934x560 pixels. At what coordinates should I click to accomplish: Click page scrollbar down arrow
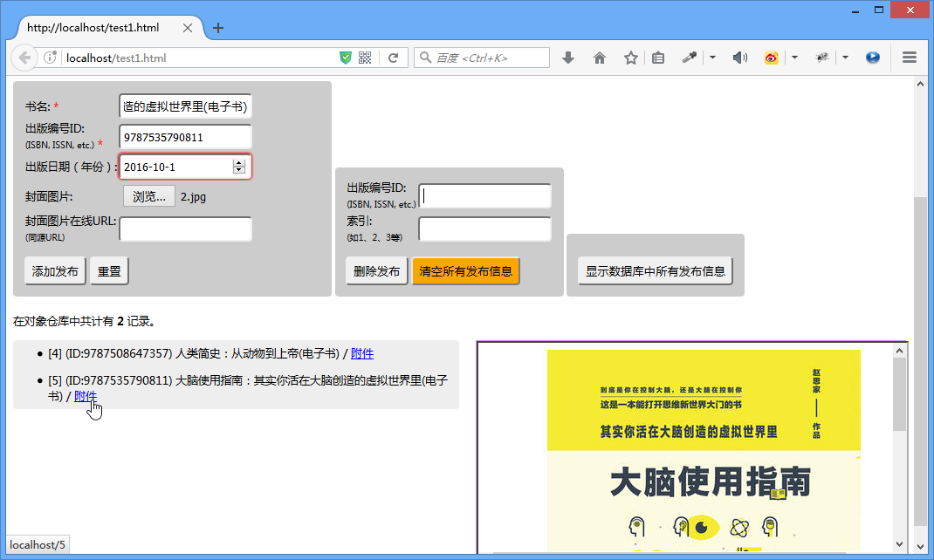[920, 546]
